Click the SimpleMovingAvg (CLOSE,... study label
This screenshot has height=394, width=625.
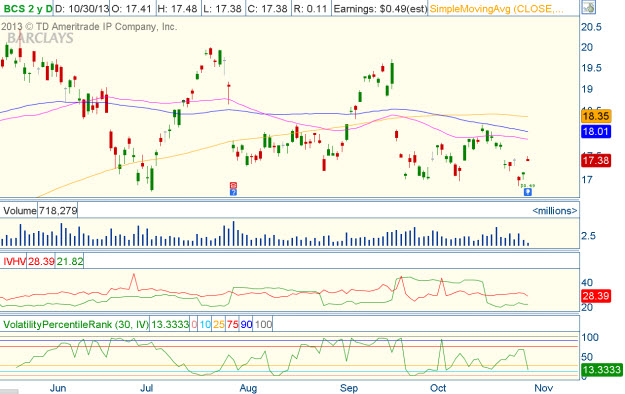(496, 9)
